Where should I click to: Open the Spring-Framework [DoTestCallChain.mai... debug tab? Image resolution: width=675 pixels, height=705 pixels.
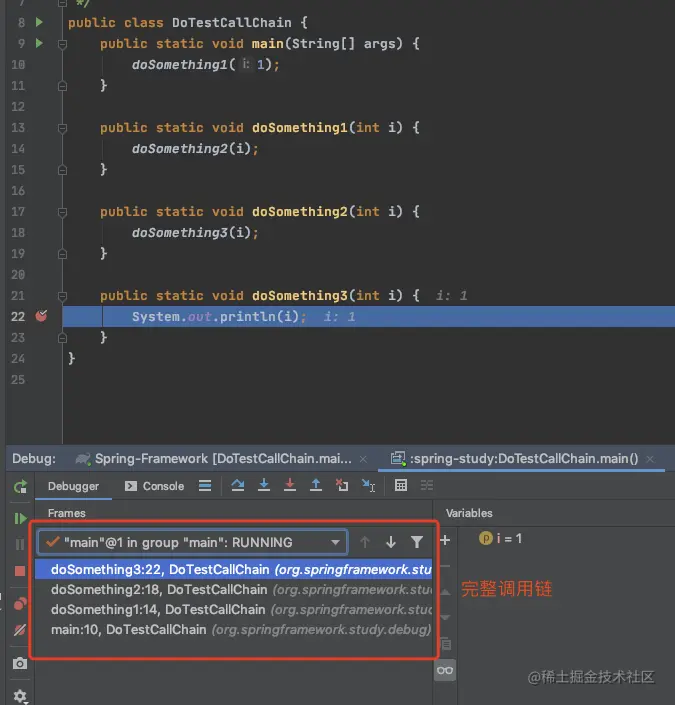[215, 459]
